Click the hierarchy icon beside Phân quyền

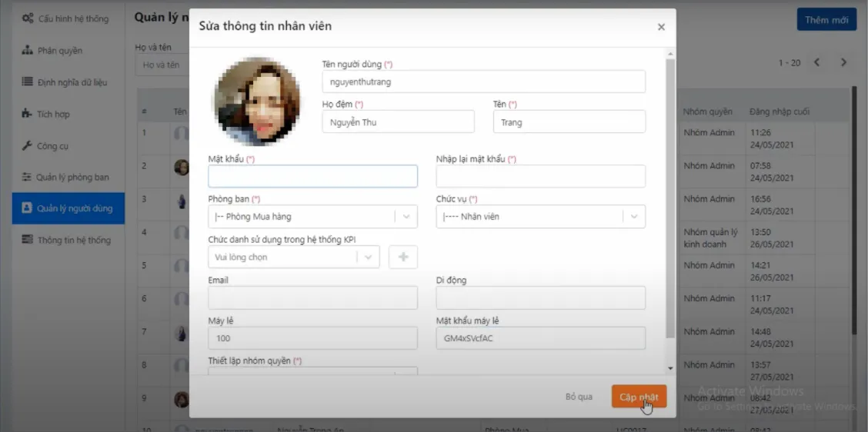tap(27, 50)
